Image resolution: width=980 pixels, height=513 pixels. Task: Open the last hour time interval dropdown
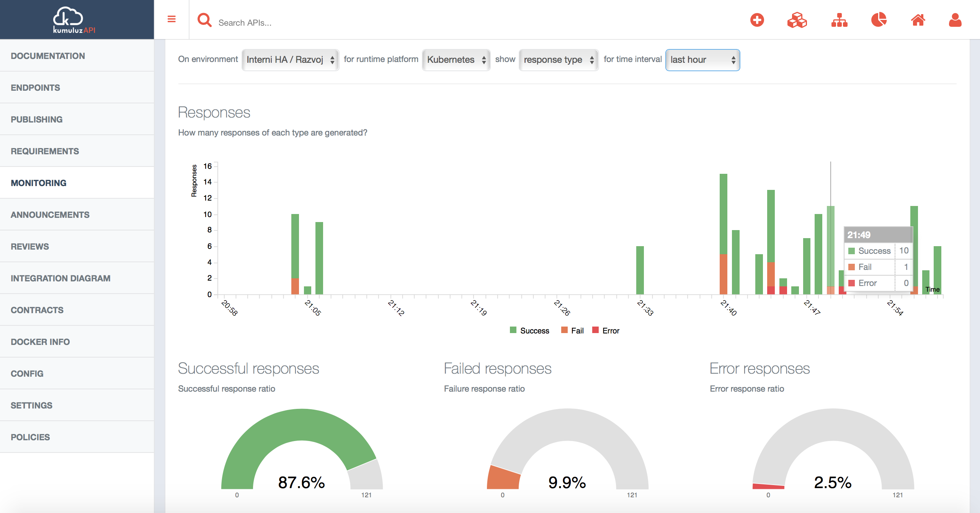click(x=702, y=60)
